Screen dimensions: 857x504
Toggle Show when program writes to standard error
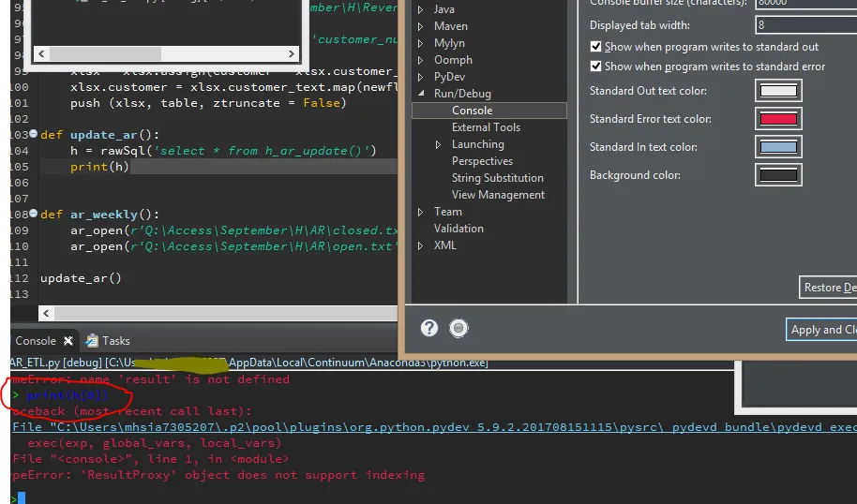[x=595, y=67]
